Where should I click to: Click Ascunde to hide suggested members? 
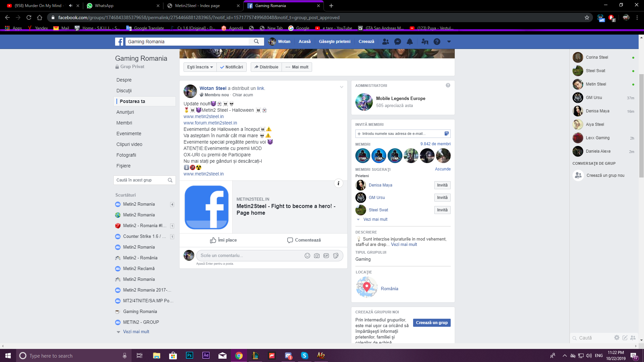[443, 169]
